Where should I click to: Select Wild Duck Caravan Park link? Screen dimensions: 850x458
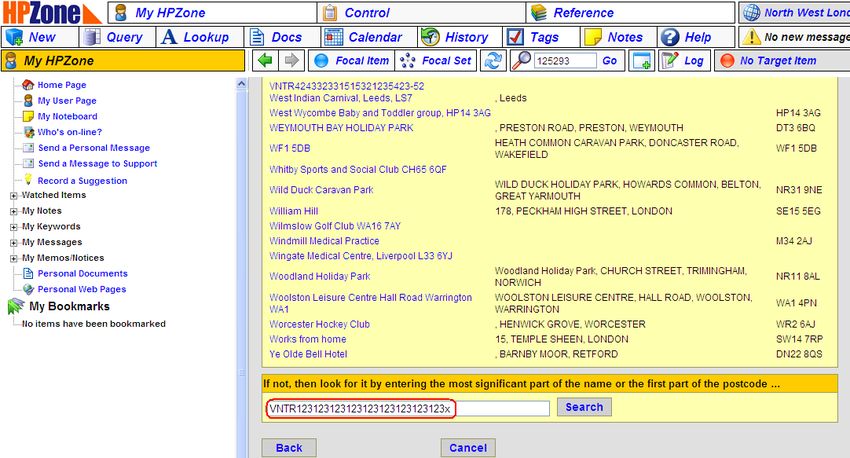tap(321, 190)
